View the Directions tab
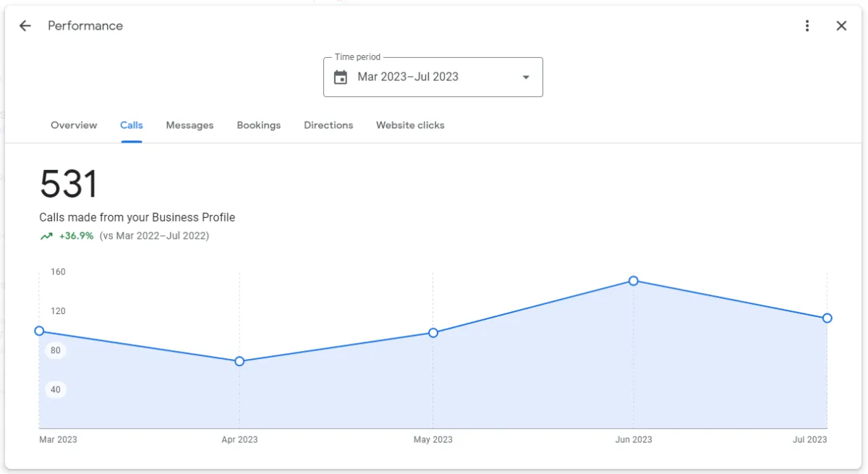Screen dimensions: 868x474 [328, 125]
